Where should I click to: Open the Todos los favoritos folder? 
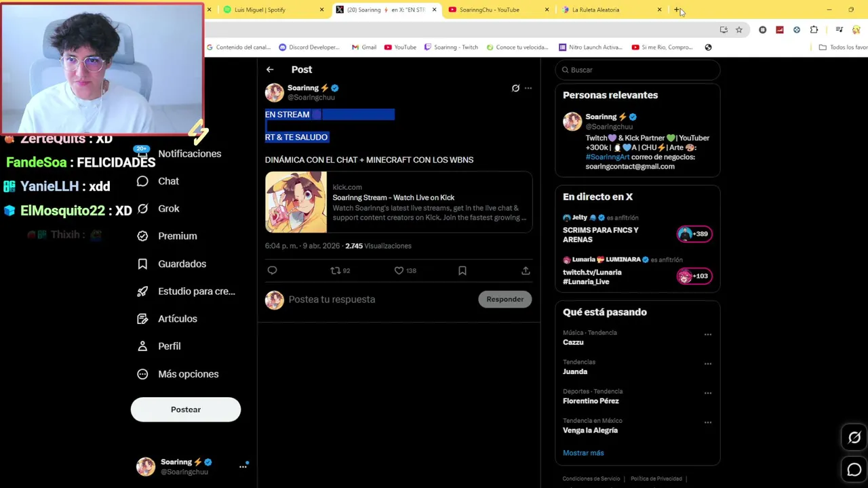(x=843, y=47)
